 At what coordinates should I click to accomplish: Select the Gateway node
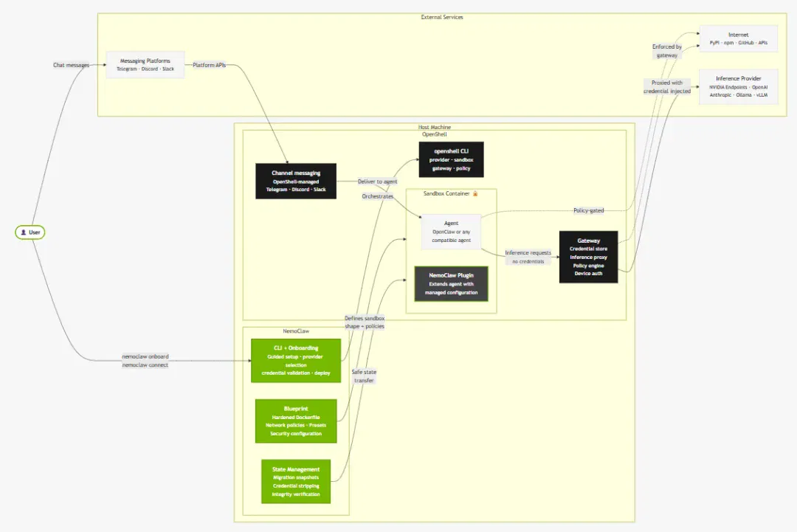pyautogui.click(x=589, y=257)
